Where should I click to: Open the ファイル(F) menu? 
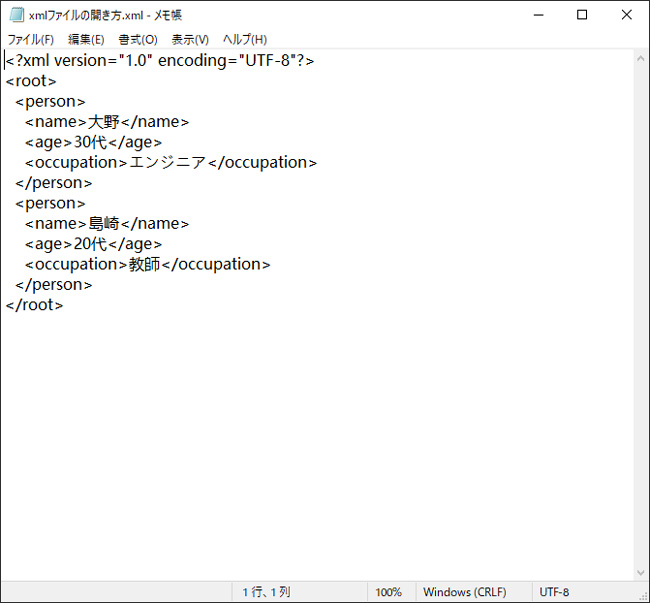[x=31, y=39]
